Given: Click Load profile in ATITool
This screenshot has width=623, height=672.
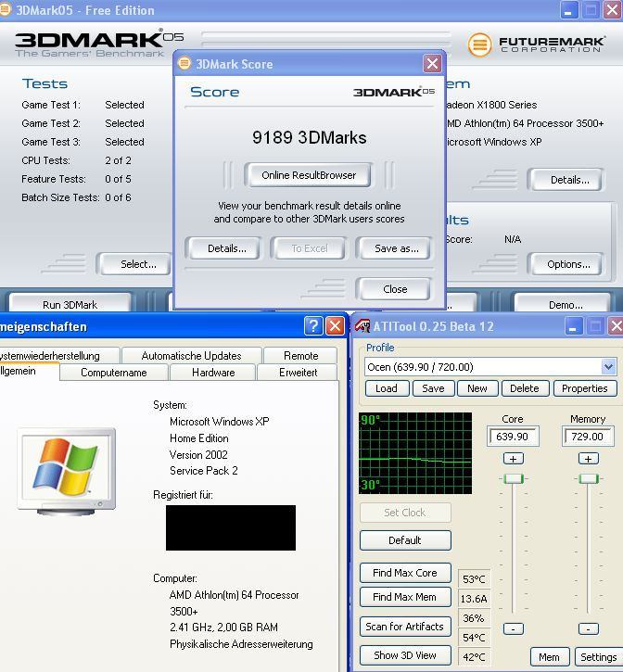Looking at the screenshot, I should (387, 388).
